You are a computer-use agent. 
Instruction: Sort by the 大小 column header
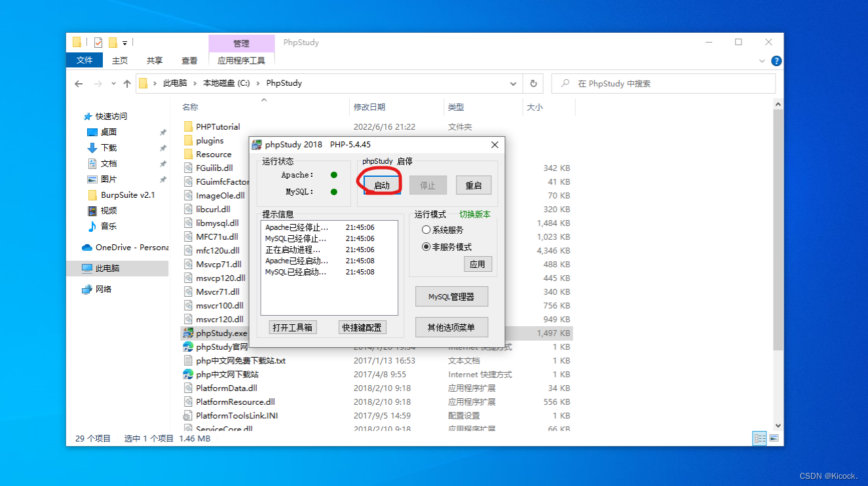(549, 107)
